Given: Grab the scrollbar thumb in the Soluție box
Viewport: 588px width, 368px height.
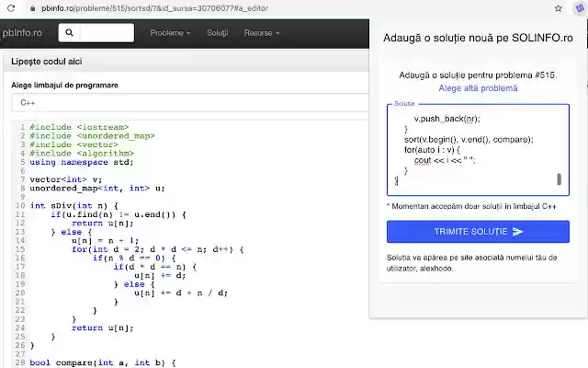Looking at the screenshot, I should pyautogui.click(x=559, y=179).
